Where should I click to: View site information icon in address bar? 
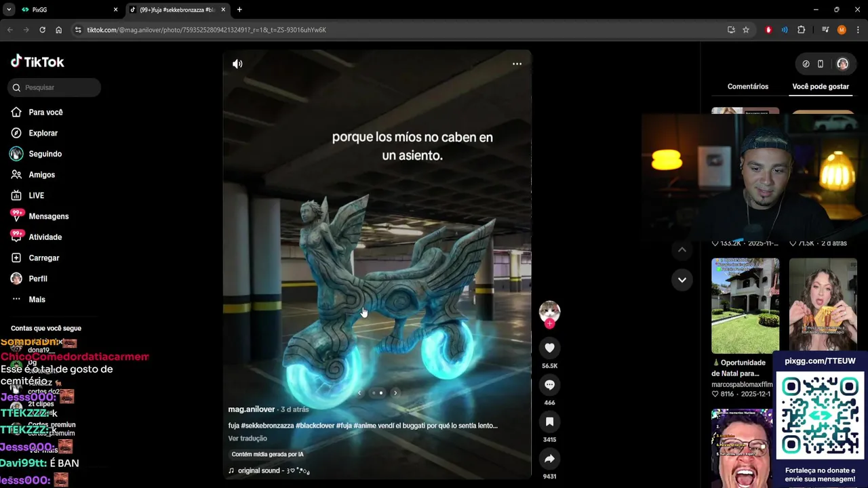(78, 30)
